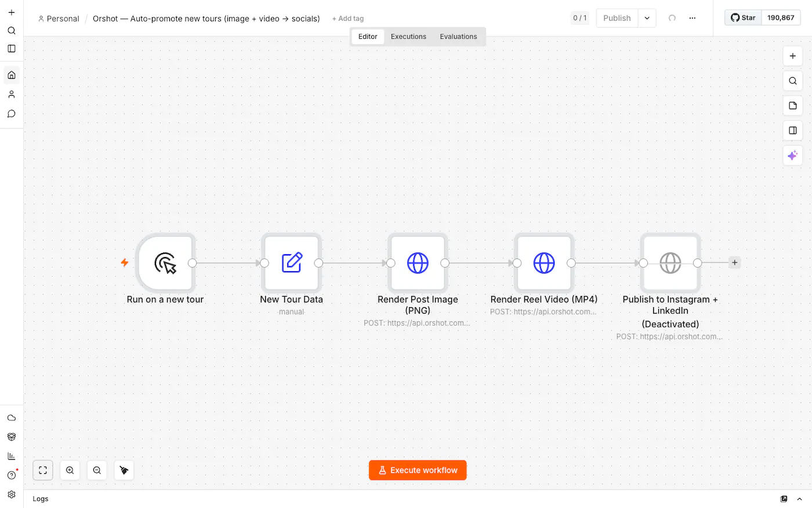Open the settings gear icon
The image size is (812, 508).
(12, 495)
